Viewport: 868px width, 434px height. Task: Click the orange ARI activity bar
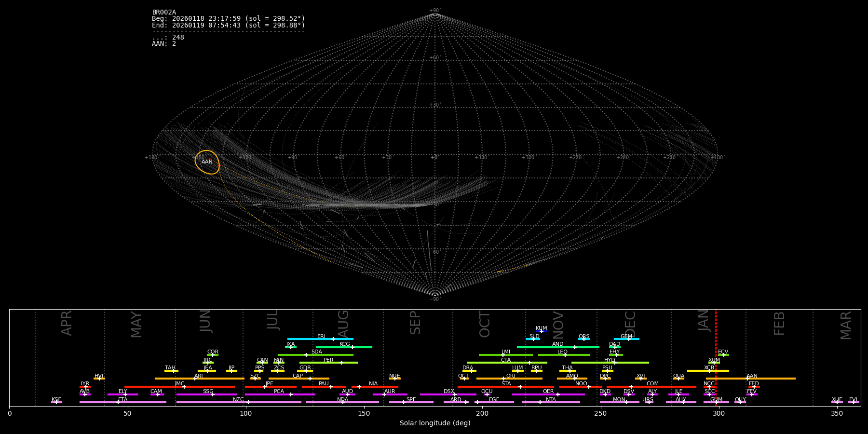point(200,379)
